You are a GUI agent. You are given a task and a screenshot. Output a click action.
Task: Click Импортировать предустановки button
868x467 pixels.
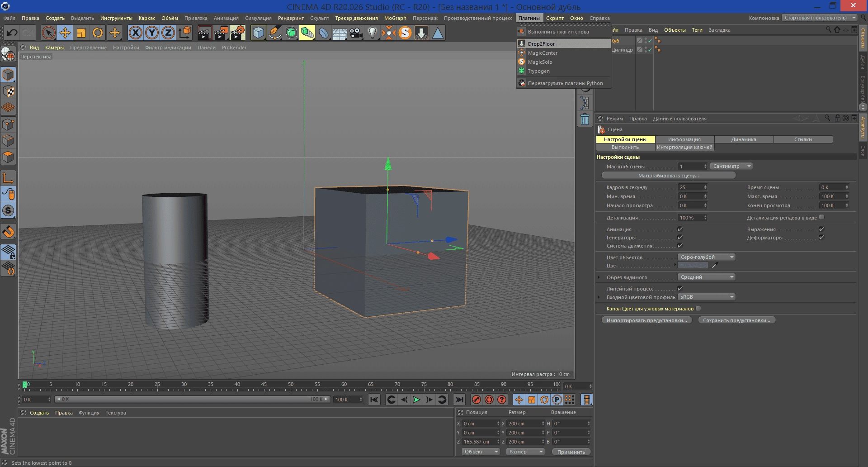647,320
